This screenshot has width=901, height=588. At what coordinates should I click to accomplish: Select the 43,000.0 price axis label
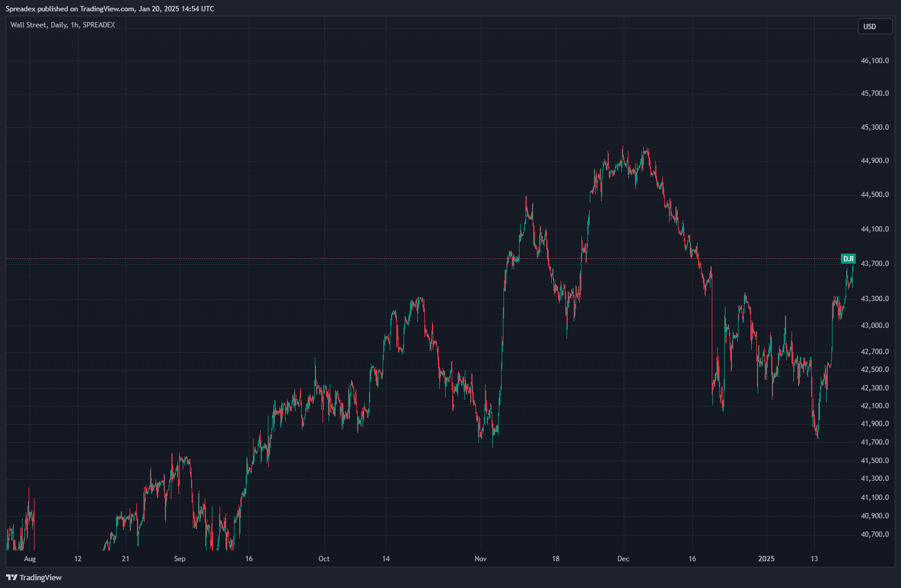pos(875,326)
